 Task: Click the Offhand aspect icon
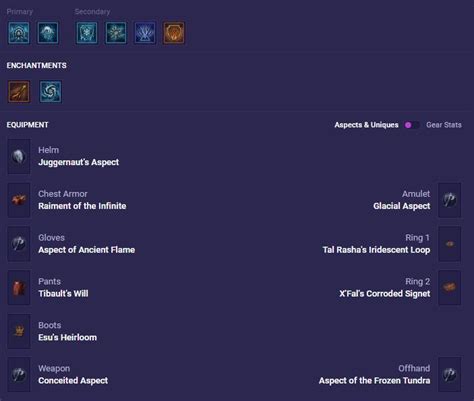click(x=449, y=374)
